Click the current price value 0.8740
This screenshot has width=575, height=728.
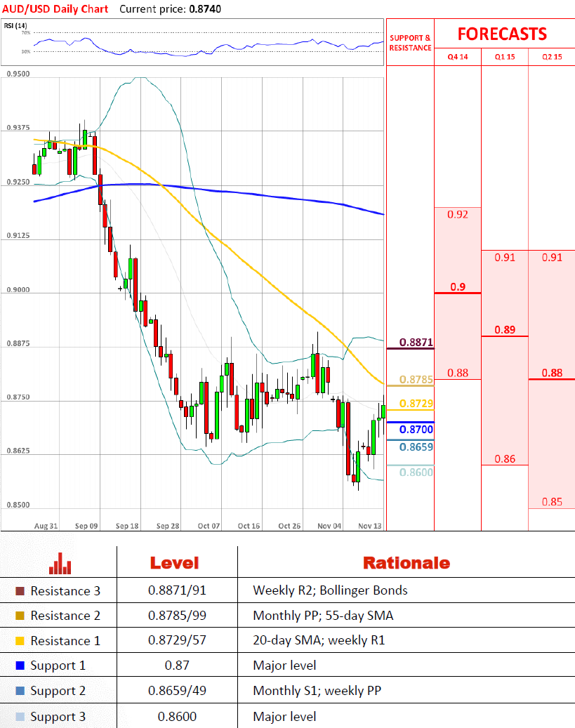(205, 9)
